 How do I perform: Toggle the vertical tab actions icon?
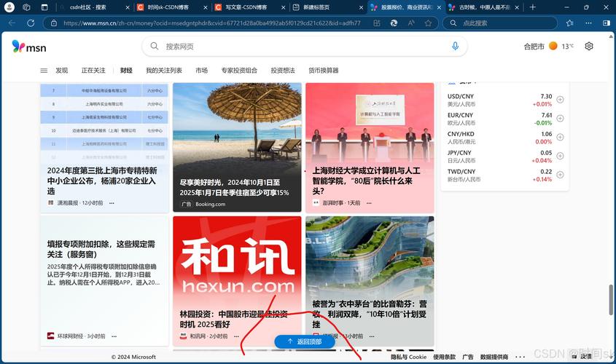tap(44, 7)
